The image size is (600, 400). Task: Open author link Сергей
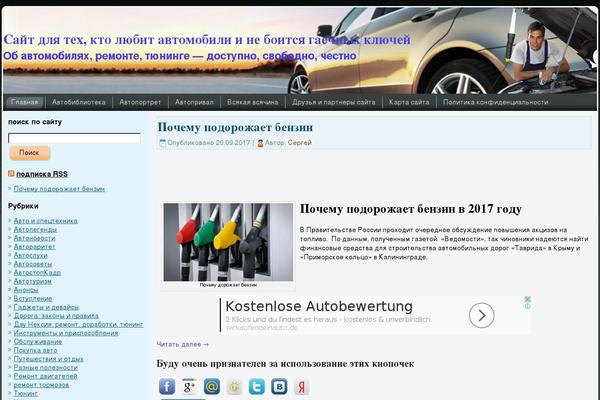pyautogui.click(x=300, y=143)
